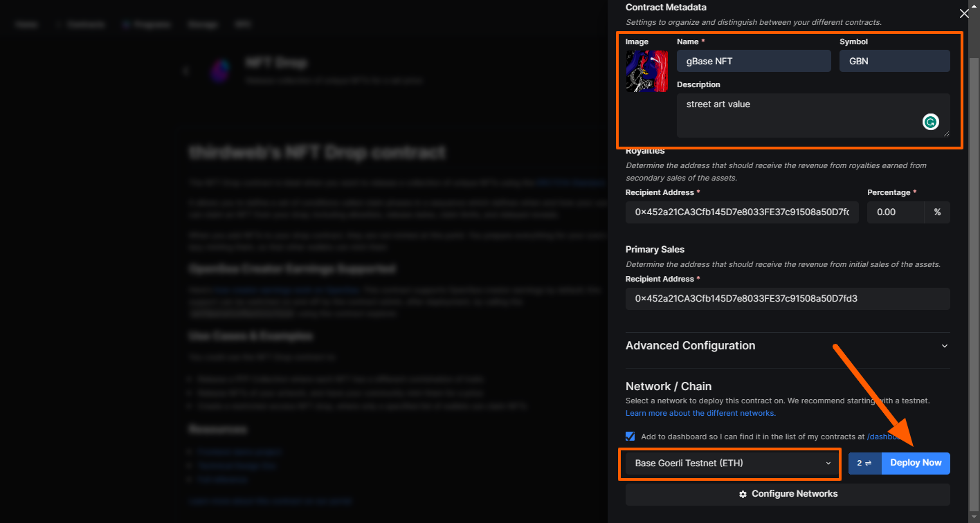Toggle the Add to dashboard checkbox
The height and width of the screenshot is (523, 980).
pyautogui.click(x=630, y=437)
